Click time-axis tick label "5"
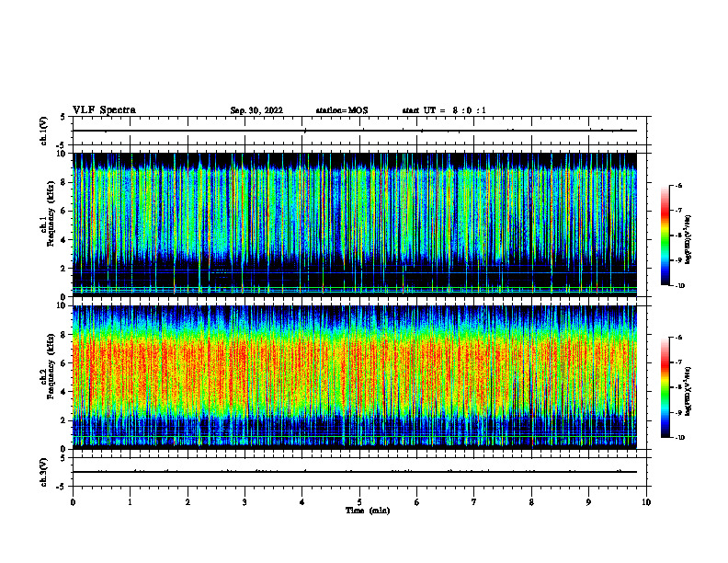Viewport: 728px width, 563px height. point(359,502)
